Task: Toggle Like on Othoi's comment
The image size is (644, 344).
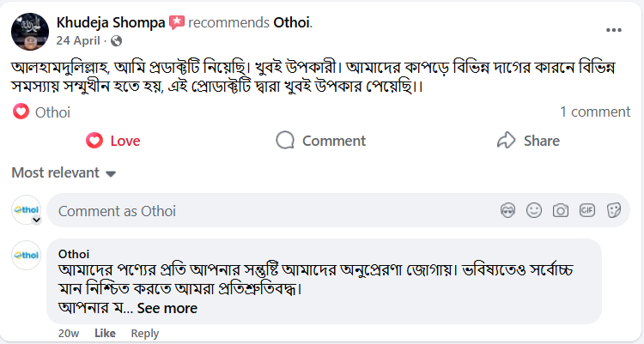Action: coord(105,333)
